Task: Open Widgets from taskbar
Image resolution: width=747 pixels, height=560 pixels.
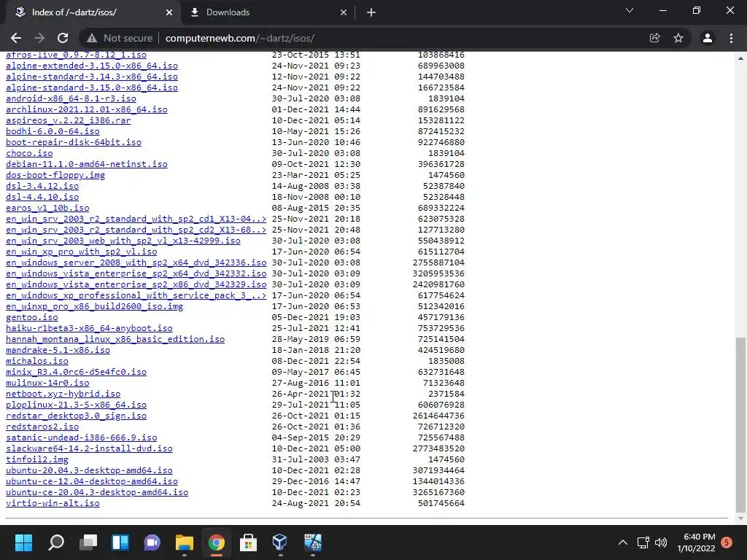Action: click(120, 542)
